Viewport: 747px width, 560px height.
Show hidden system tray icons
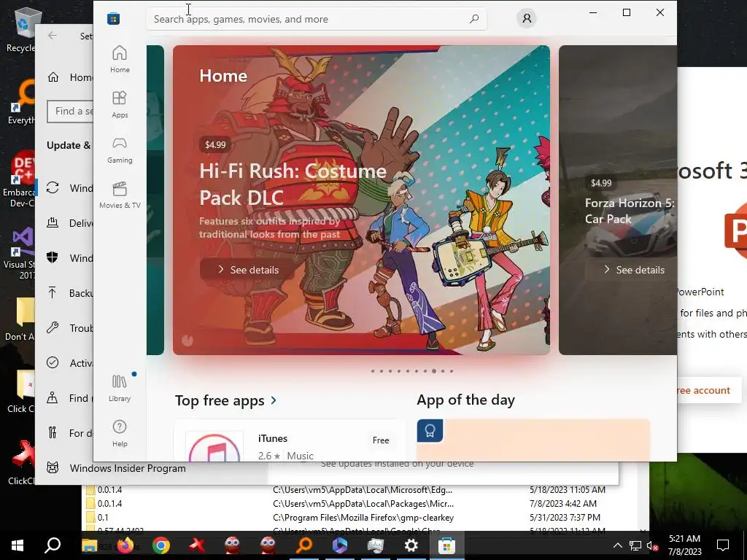click(617, 545)
